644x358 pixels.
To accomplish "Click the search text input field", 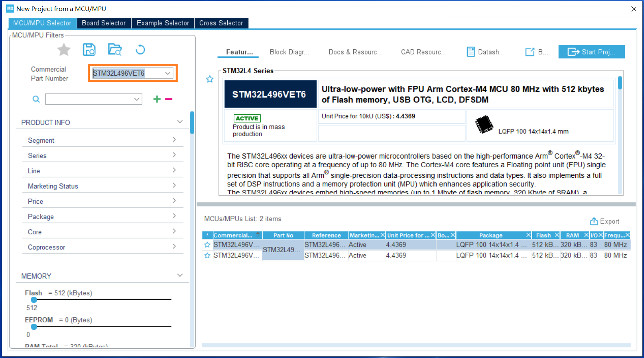I will (89, 99).
